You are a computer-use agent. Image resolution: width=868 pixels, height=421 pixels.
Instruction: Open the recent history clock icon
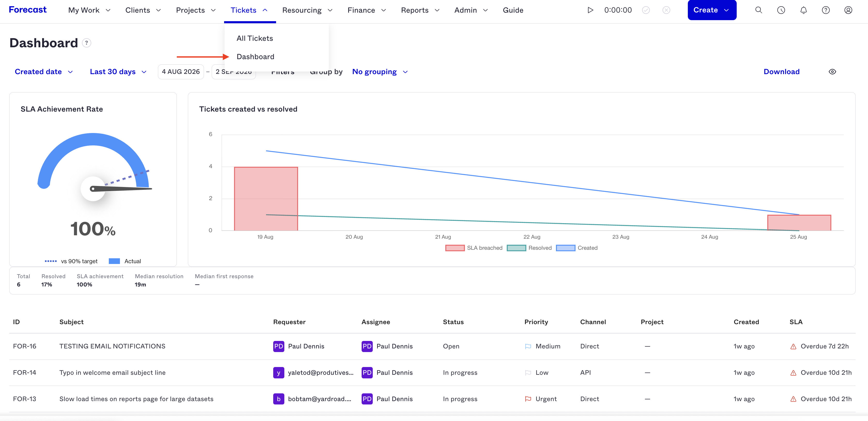[x=781, y=10]
